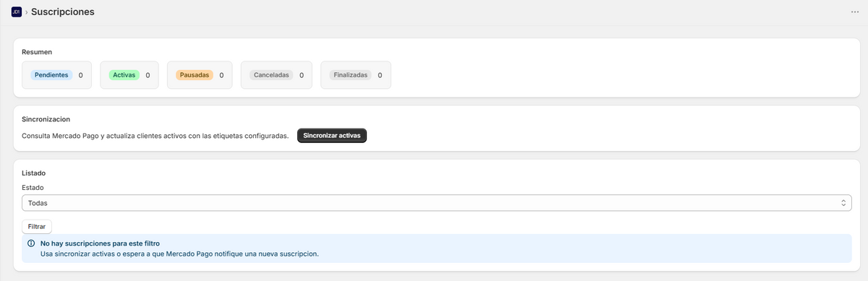
Task: Click the Activas summary badge
Action: pos(124,74)
